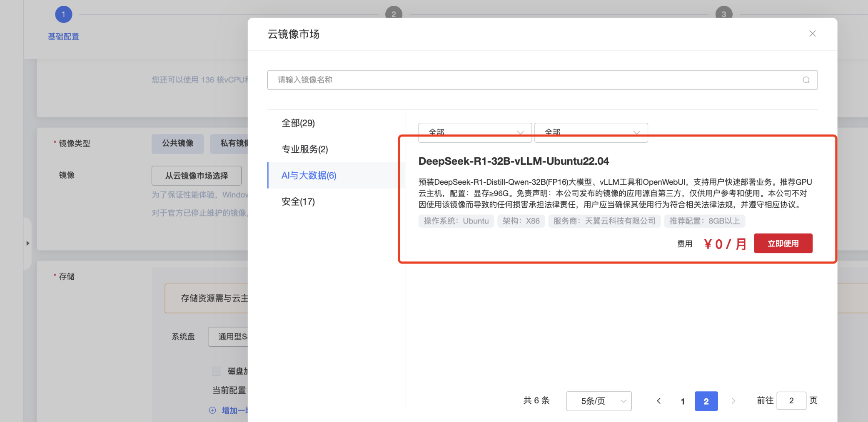Expand the left sidebar collapse arrow
Image resolution: width=868 pixels, height=422 pixels.
[28, 243]
